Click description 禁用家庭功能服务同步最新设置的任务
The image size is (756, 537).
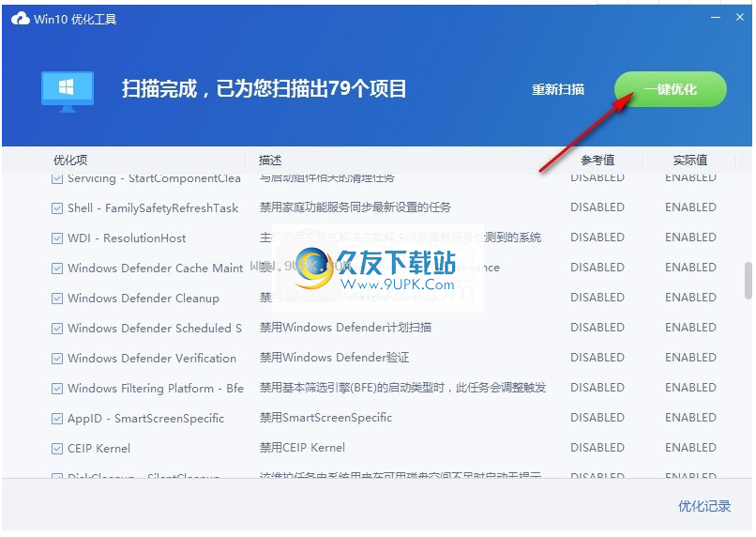coord(355,207)
